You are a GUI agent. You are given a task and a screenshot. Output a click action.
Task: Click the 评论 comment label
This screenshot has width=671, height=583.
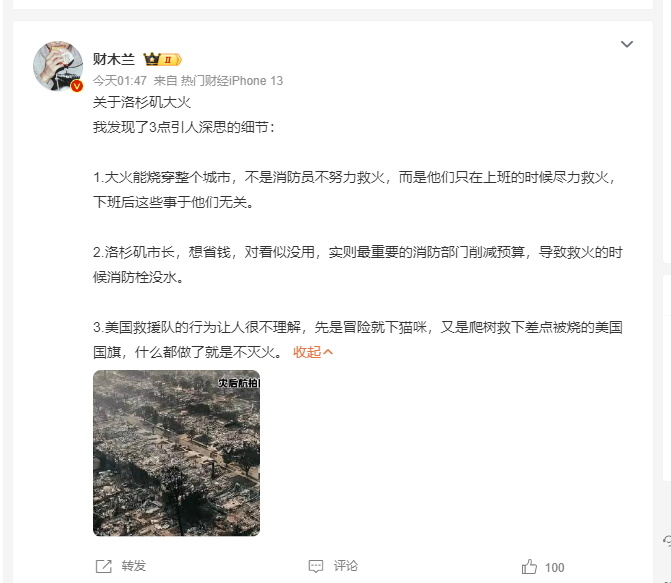tap(346, 566)
